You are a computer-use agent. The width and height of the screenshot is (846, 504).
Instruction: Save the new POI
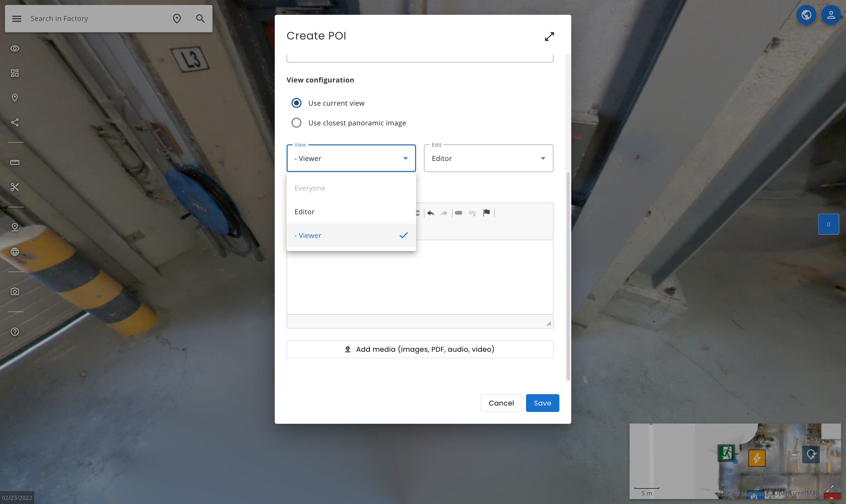(542, 403)
